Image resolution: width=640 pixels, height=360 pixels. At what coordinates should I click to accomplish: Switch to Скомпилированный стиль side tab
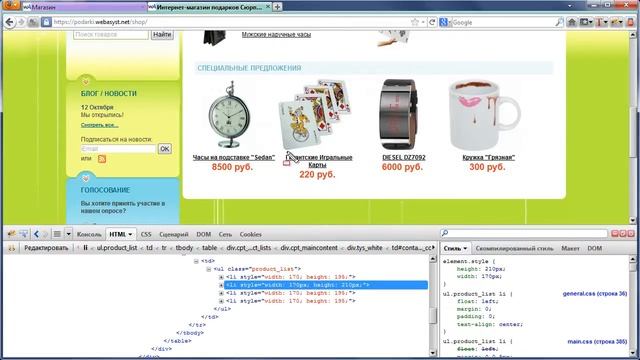pyautogui.click(x=514, y=248)
